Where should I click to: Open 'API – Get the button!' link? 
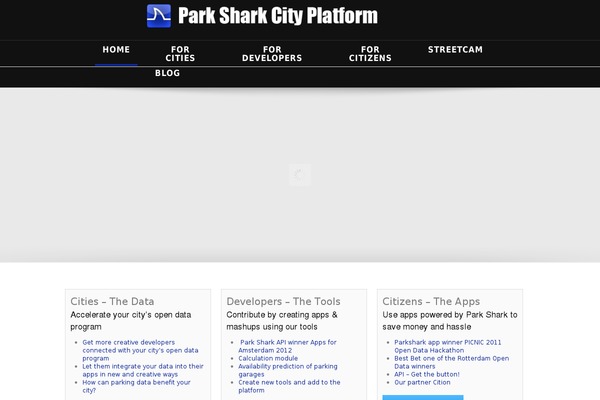427,374
